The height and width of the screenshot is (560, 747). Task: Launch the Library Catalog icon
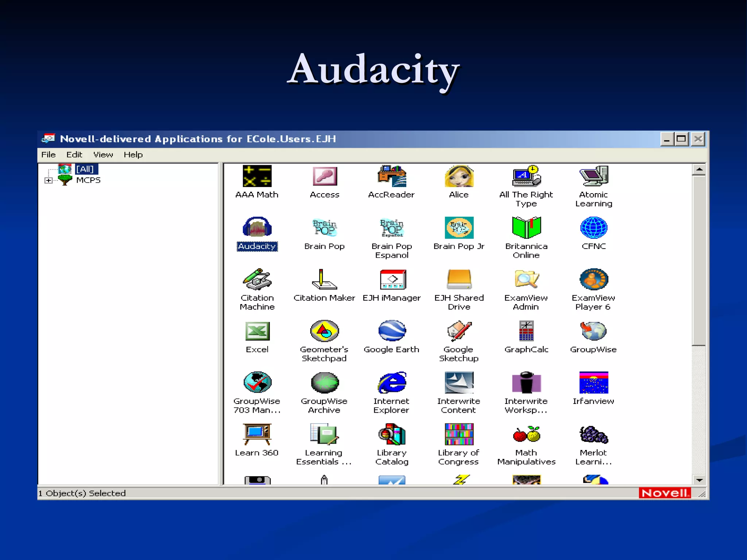pyautogui.click(x=391, y=434)
